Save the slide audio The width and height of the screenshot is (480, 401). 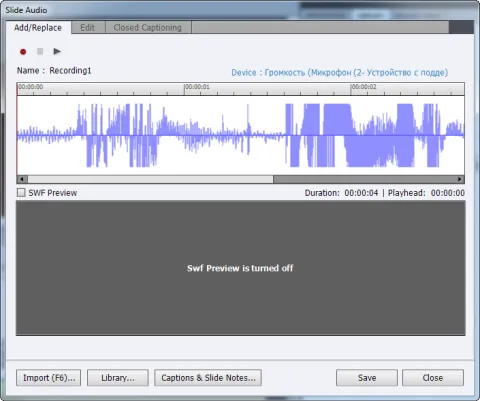[x=367, y=378]
